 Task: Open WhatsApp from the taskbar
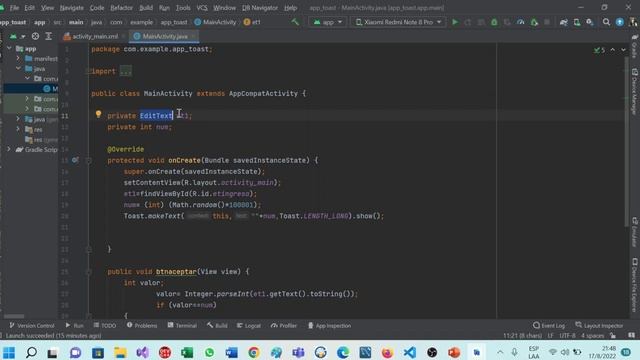point(209,352)
